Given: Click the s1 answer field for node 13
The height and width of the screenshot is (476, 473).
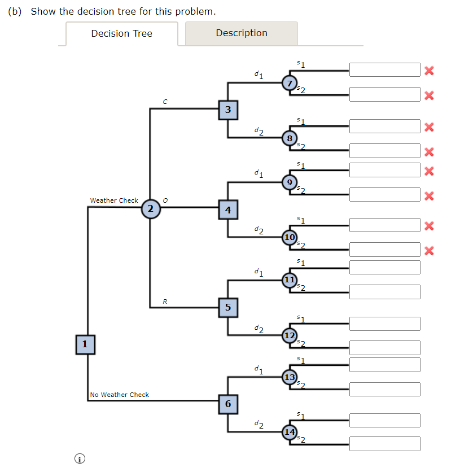Looking at the screenshot, I should coord(384,364).
